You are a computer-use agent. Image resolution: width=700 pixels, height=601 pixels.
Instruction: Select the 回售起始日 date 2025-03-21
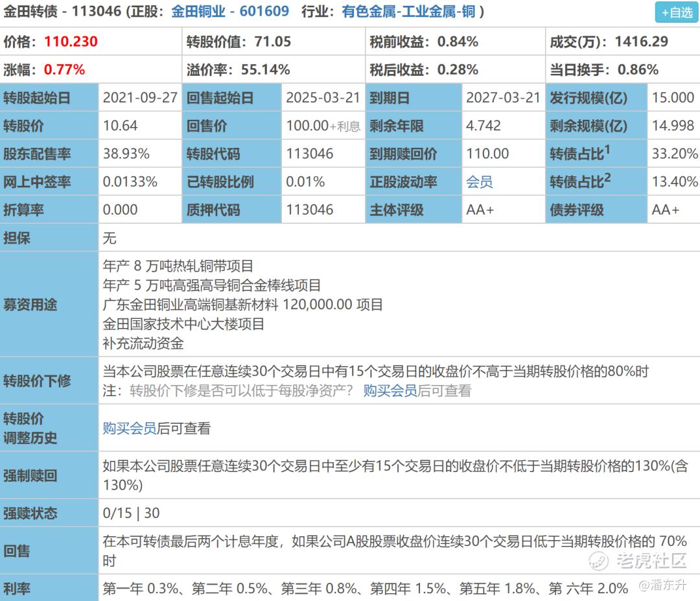[323, 97]
